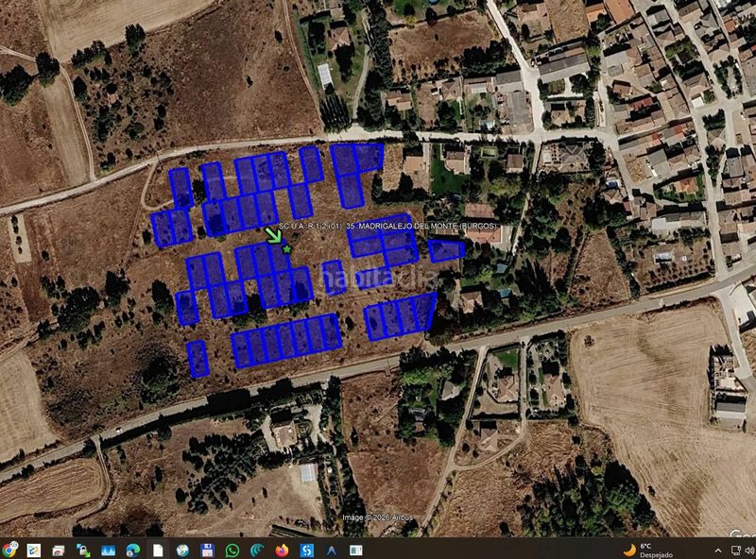Click the green star placemark on map
Screen dimensions: 756x559
tap(287, 249)
